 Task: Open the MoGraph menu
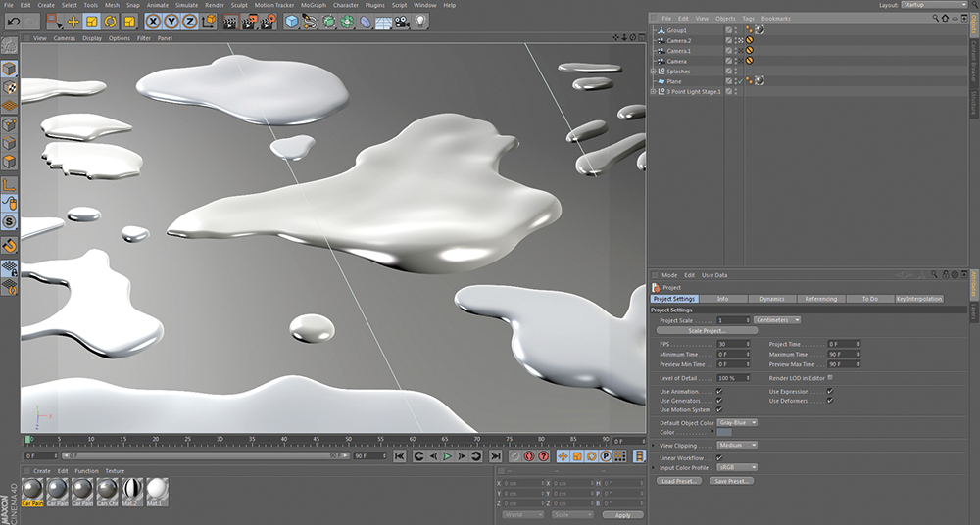(314, 5)
